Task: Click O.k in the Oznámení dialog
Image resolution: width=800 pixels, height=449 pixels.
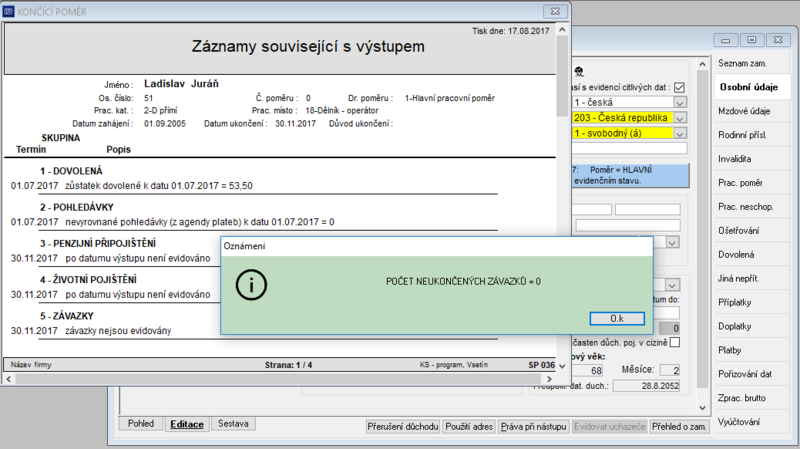Action: pos(617,318)
